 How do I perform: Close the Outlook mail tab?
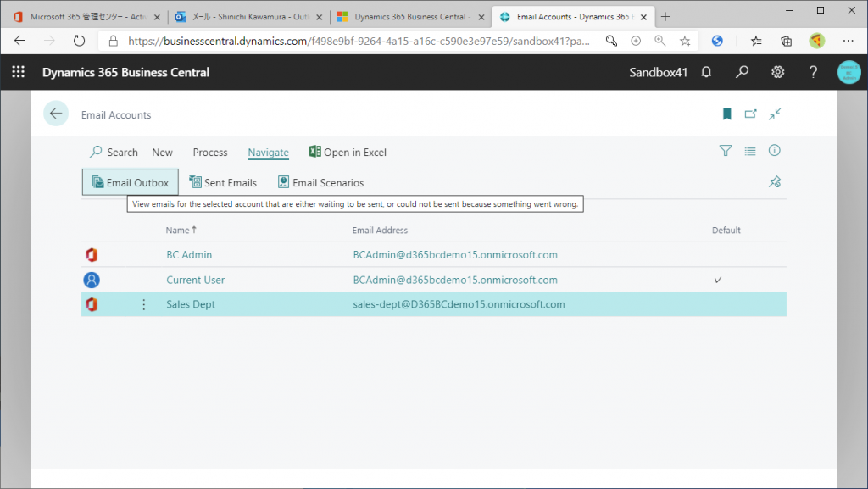[319, 17]
